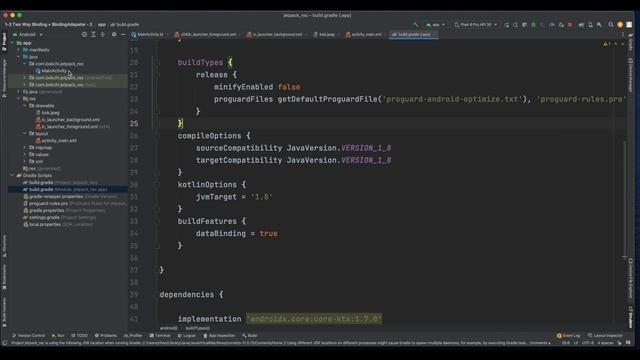Click the Search Everywhere magnifier icon
Image resolution: width=640 pixels, height=360 pixels.
pos(611,25)
